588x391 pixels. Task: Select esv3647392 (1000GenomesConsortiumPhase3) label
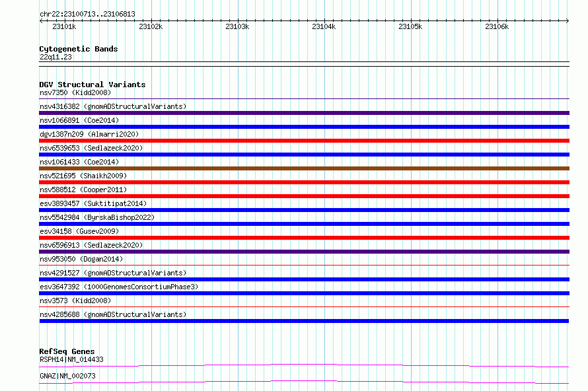(119, 287)
